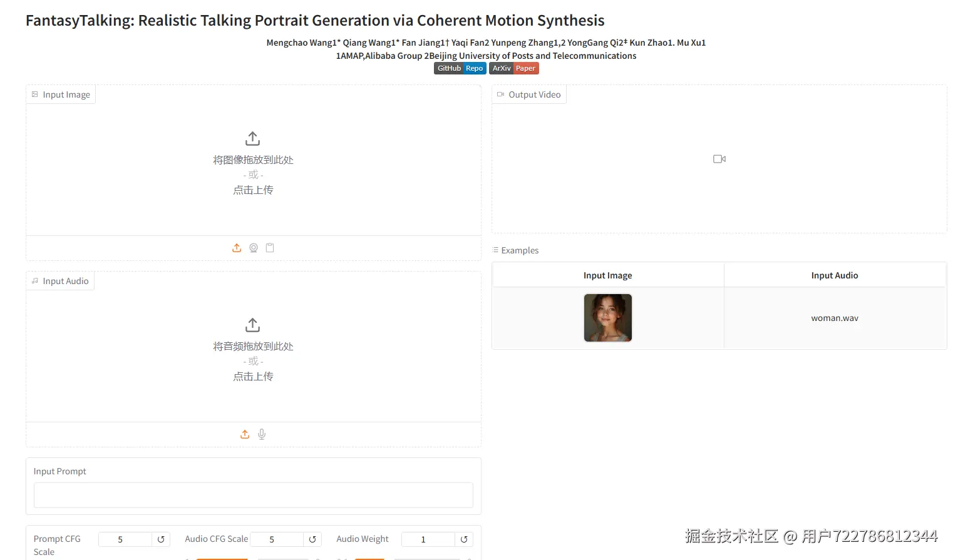Open the ArXiv Paper badge link
Screen dimensions: 953x560
click(513, 68)
